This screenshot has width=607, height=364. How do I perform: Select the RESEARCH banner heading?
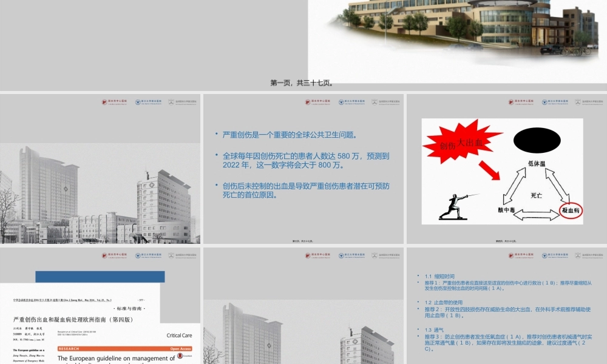click(68, 349)
